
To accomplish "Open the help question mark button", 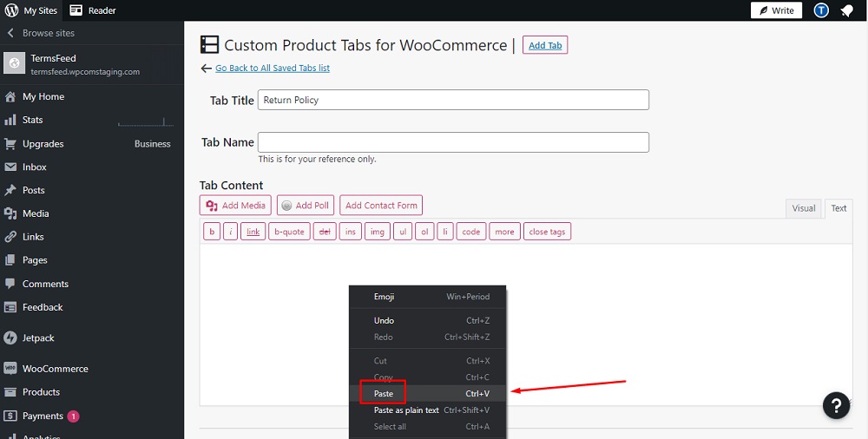I will (836, 406).
